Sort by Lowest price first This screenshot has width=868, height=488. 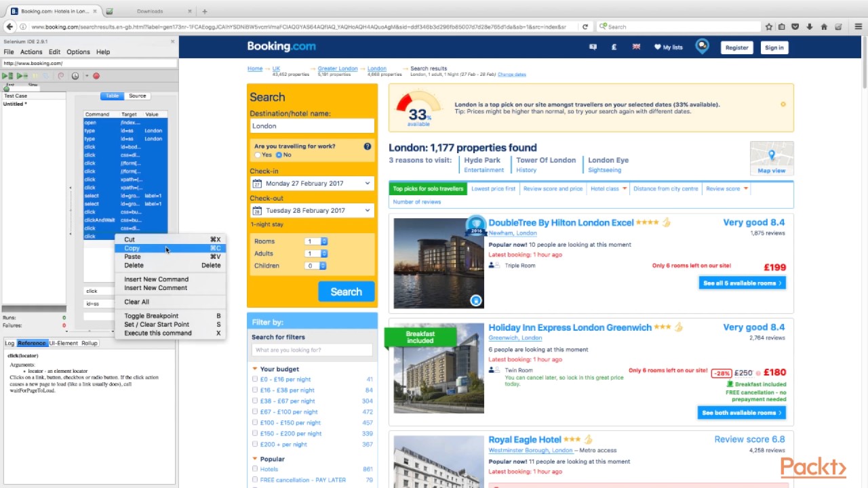[x=493, y=189]
